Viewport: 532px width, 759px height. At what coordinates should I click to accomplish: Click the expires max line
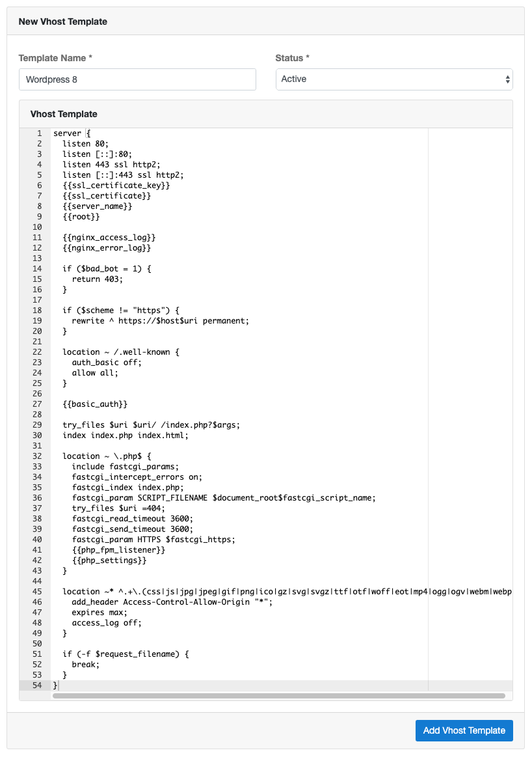100,613
